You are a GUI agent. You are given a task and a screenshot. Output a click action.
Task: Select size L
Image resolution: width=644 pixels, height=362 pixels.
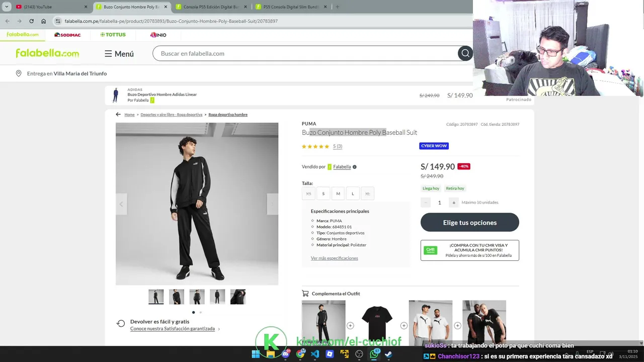click(x=353, y=194)
